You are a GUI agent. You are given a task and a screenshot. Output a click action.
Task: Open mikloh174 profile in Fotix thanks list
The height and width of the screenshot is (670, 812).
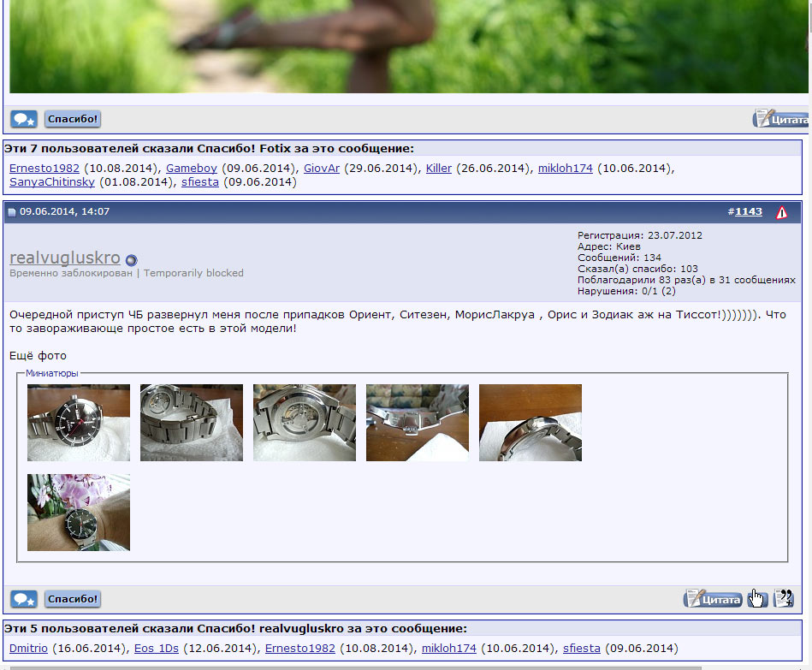pos(566,169)
